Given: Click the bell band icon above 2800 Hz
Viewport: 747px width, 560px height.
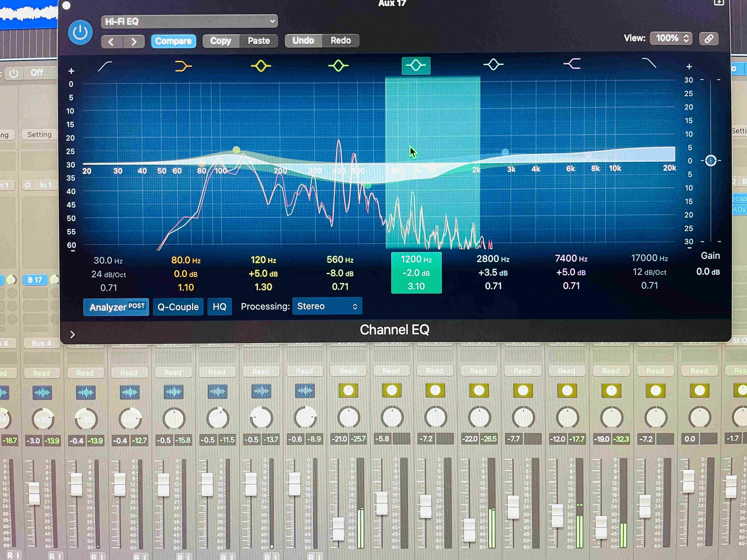Looking at the screenshot, I should [493, 64].
